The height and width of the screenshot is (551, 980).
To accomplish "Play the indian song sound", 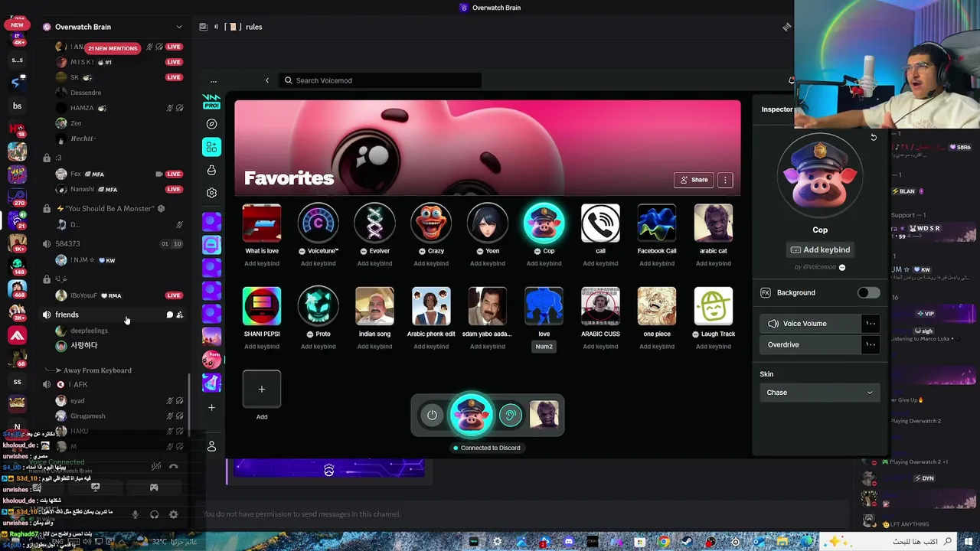I will tap(374, 306).
